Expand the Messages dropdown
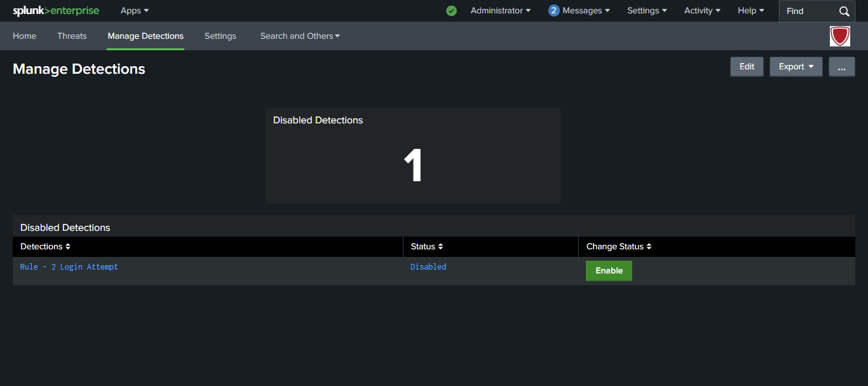 coord(586,11)
